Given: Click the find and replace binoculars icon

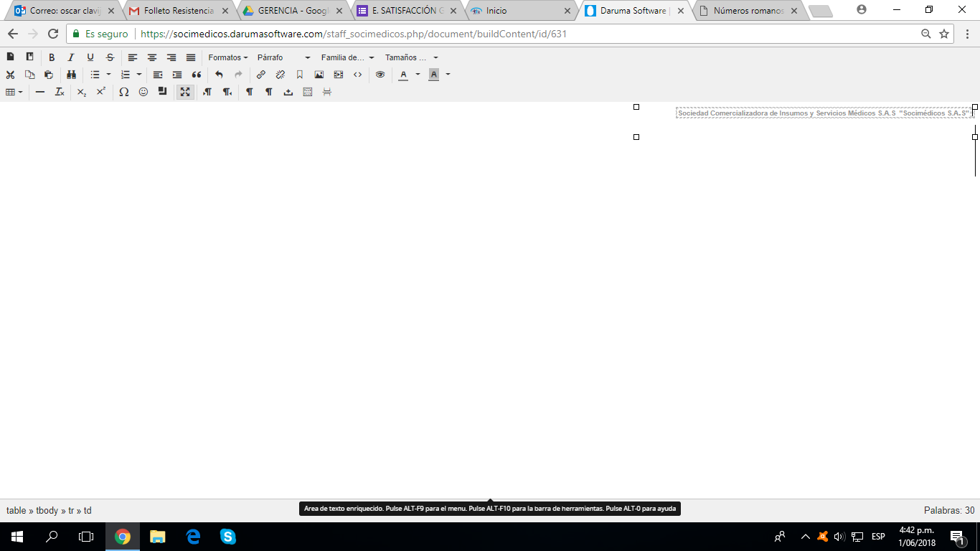Looking at the screenshot, I should [71, 75].
